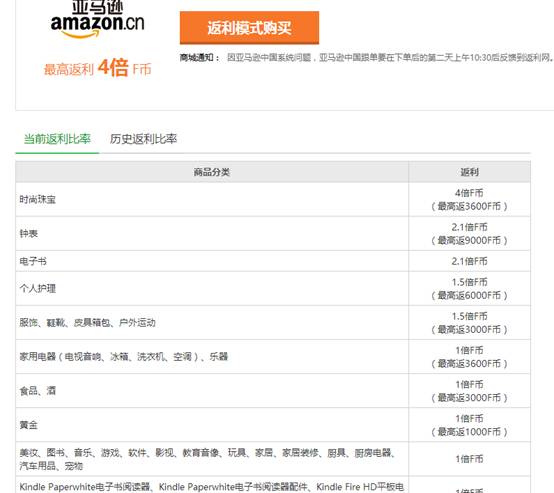Select 最高返3600F币 value for 时尚珠宝

[469, 206]
